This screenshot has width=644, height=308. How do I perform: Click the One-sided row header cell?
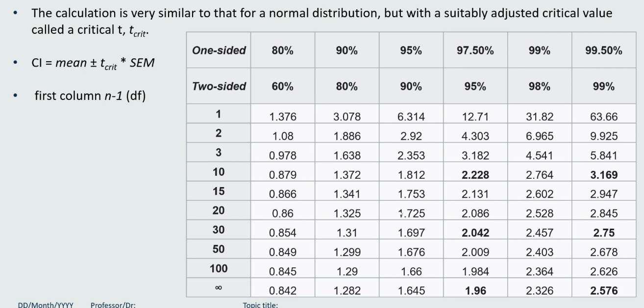[x=219, y=50]
